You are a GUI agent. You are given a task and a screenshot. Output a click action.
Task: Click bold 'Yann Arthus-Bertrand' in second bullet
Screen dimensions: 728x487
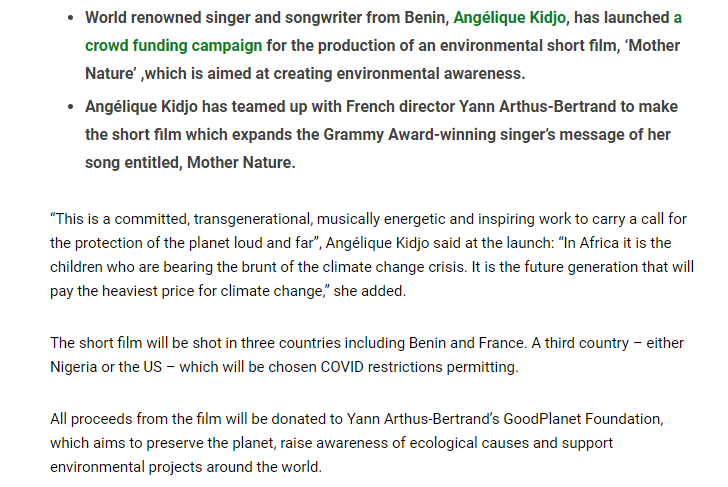click(x=538, y=107)
